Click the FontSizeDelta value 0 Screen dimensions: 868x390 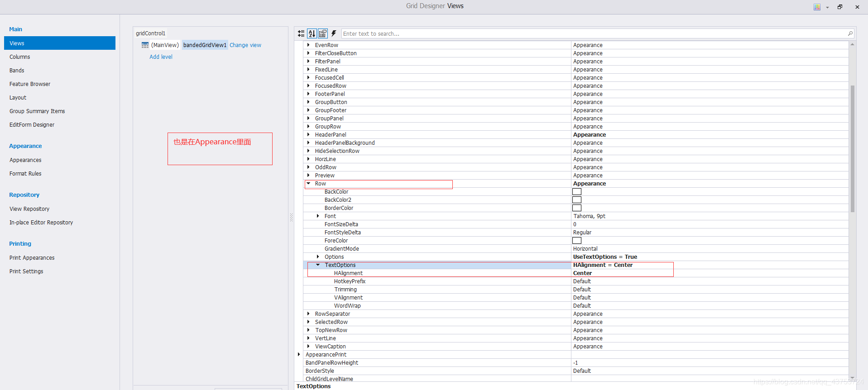pos(575,224)
